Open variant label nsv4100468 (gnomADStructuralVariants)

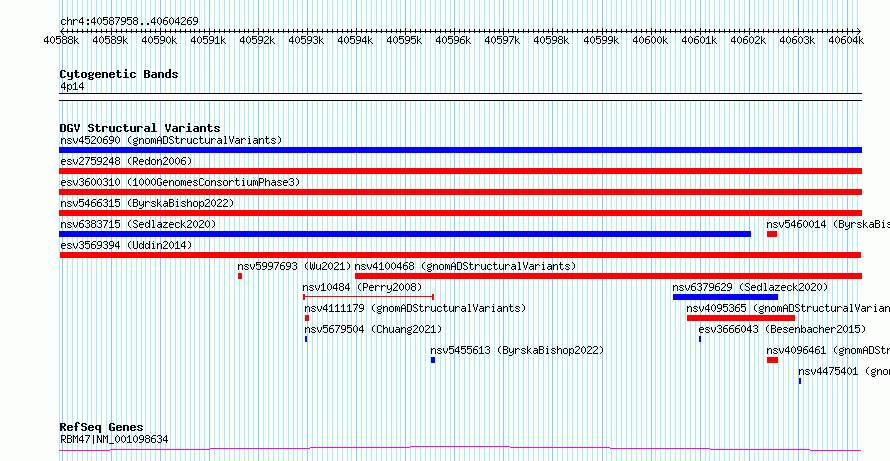pos(465,266)
